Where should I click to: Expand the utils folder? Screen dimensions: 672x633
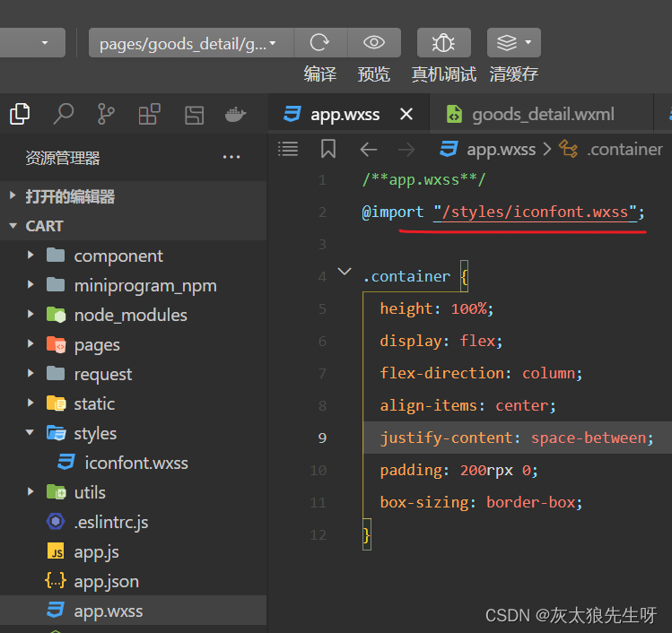(133, 492)
